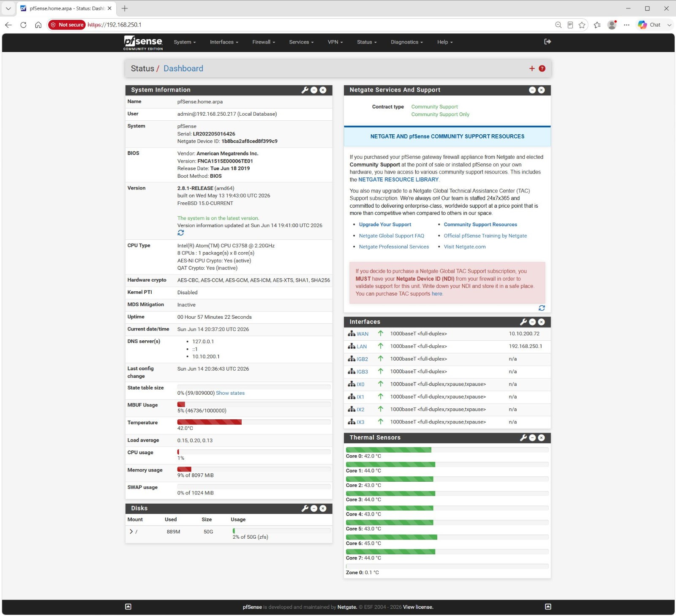The height and width of the screenshot is (616, 676).
Task: Add this page to browser favorites
Action: coord(582,25)
